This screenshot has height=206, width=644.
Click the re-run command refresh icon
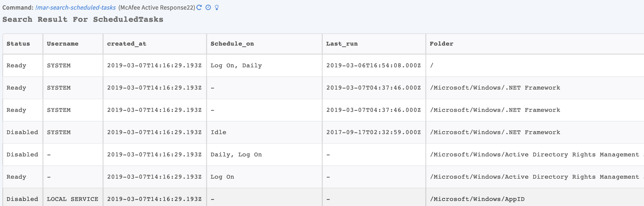pyautogui.click(x=199, y=7)
